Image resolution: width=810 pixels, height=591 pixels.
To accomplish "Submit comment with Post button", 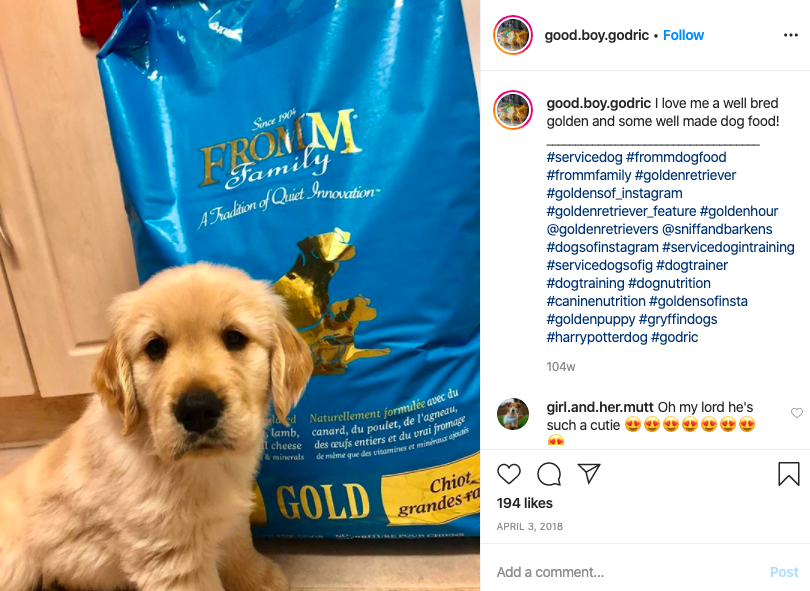I will (784, 572).
